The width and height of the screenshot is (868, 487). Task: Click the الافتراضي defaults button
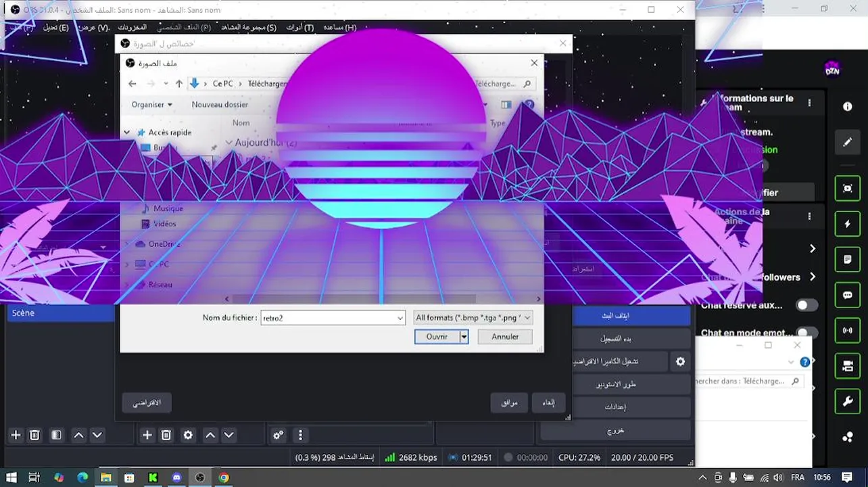tap(146, 402)
